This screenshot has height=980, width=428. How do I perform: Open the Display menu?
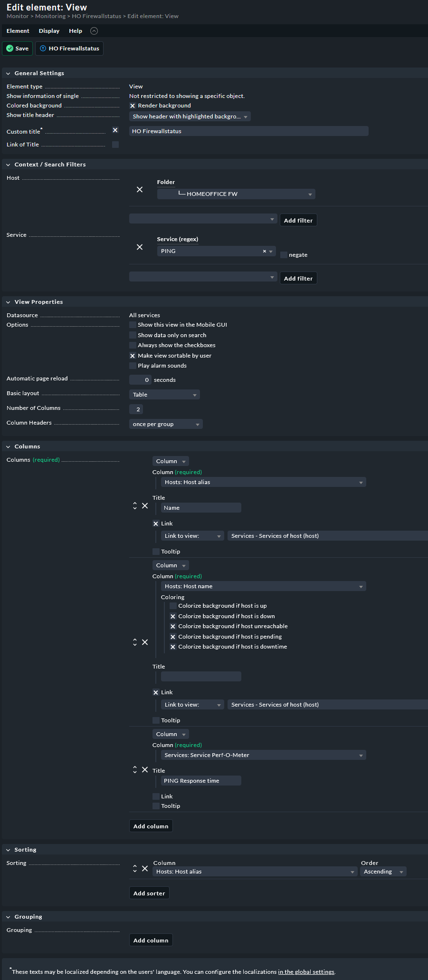[x=49, y=31]
